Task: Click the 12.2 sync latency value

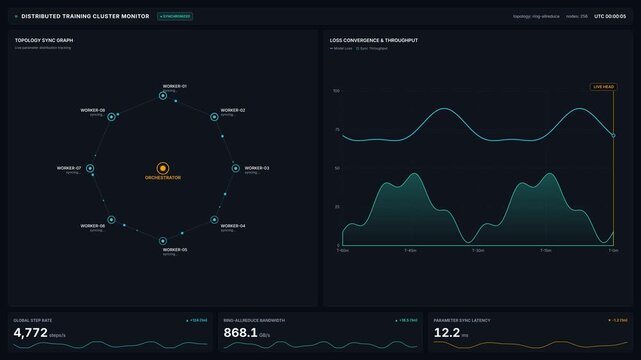Action: point(447,333)
